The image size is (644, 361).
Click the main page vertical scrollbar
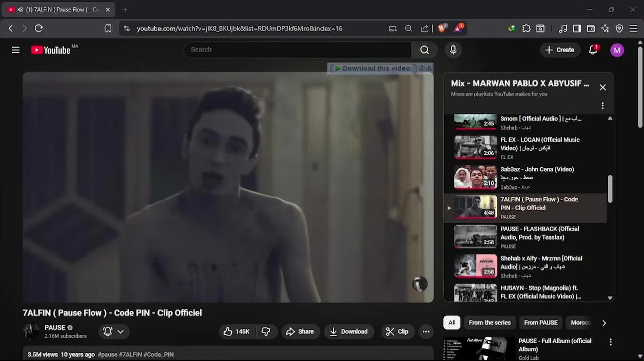(640, 87)
